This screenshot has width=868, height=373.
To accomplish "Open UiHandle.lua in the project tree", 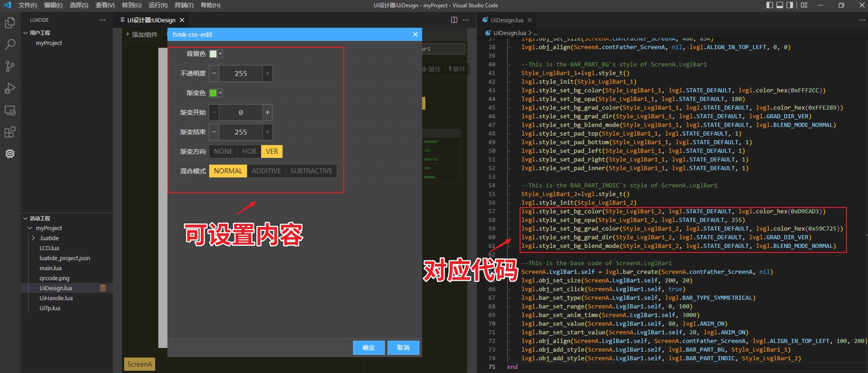I will 56,298.
